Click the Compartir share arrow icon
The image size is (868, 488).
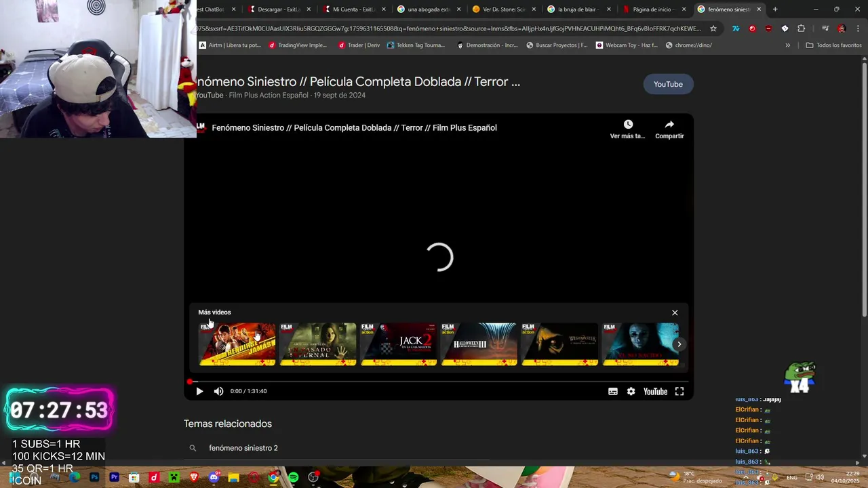pos(669,124)
